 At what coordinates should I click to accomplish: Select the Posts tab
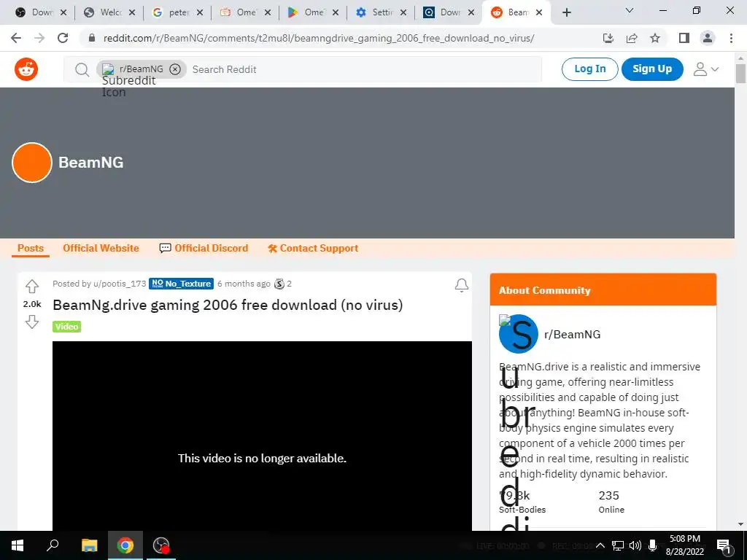click(x=31, y=248)
